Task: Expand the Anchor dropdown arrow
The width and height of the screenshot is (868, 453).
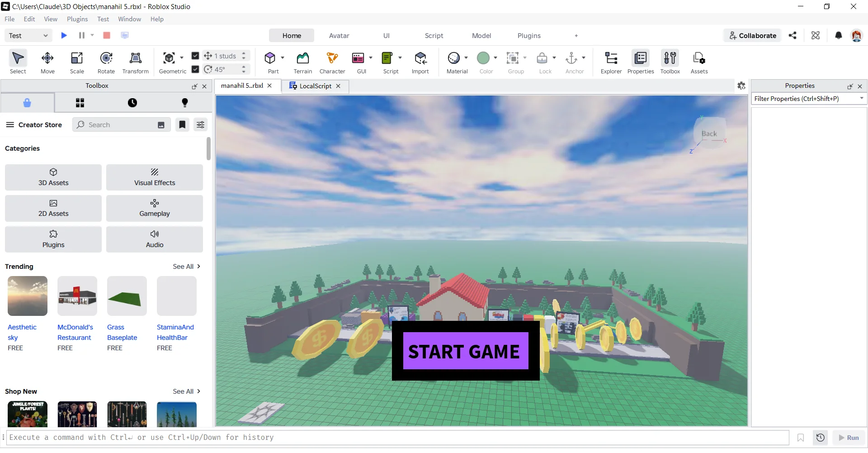Action: (584, 57)
